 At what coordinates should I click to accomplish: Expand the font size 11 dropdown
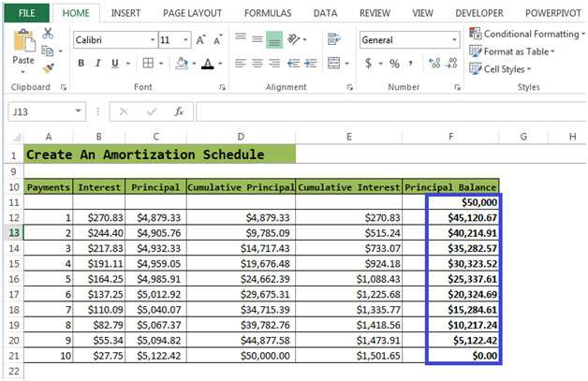(x=185, y=39)
